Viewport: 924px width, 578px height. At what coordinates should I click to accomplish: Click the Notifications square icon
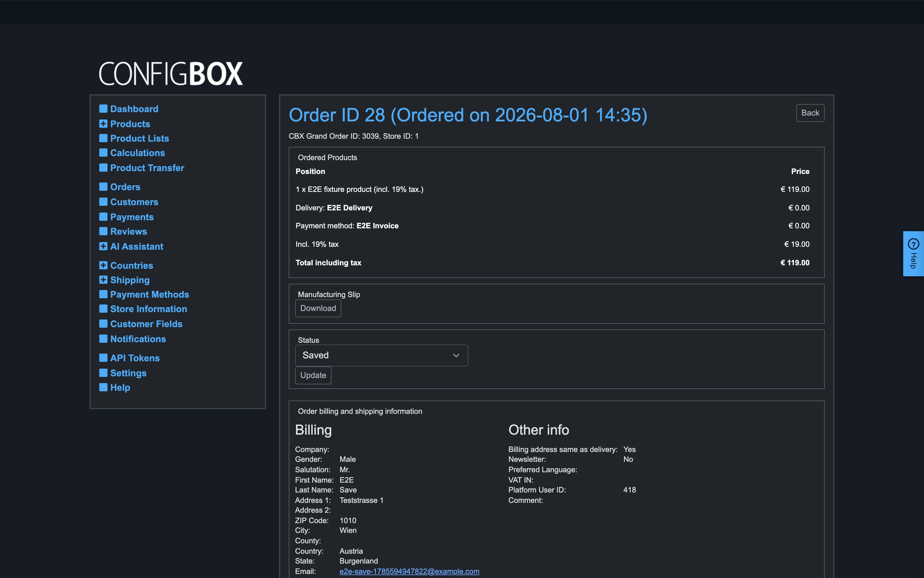click(x=103, y=339)
